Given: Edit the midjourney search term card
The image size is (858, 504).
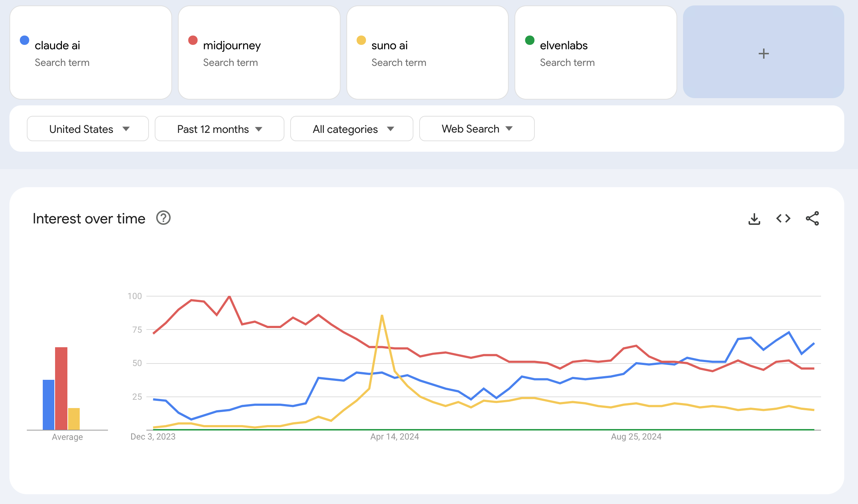Looking at the screenshot, I should pos(259,52).
